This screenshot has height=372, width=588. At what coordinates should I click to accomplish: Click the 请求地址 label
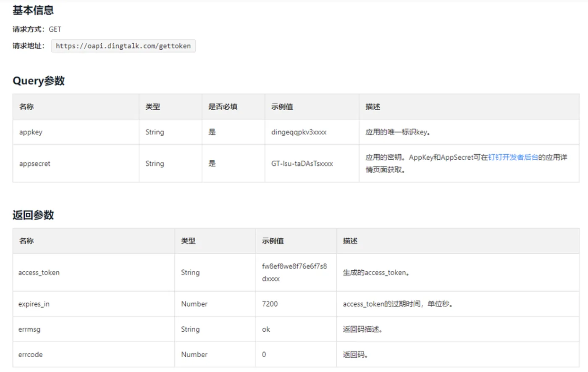coord(29,46)
